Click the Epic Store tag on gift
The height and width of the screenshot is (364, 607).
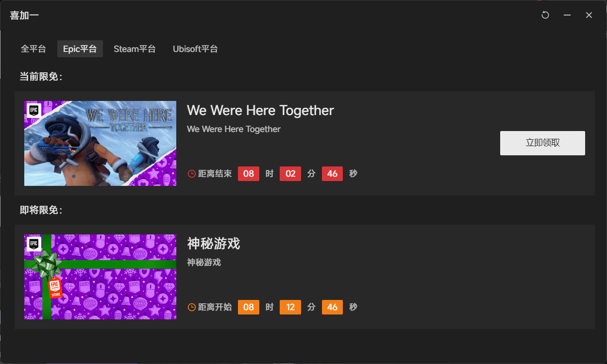pos(55,288)
